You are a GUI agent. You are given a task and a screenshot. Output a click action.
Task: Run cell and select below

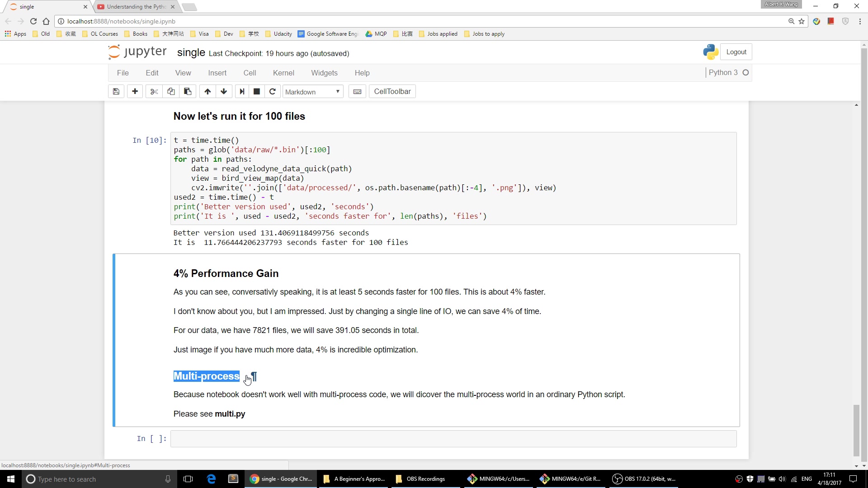coord(242,92)
